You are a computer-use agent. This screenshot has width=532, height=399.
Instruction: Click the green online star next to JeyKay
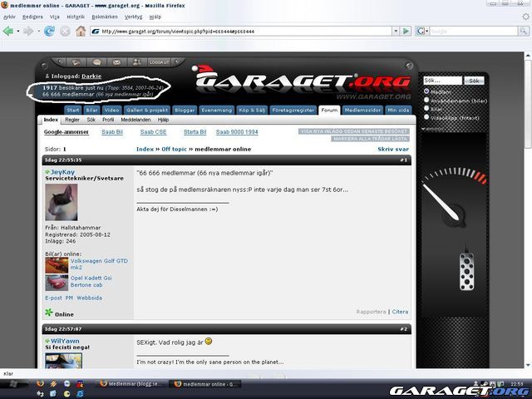[47, 172]
